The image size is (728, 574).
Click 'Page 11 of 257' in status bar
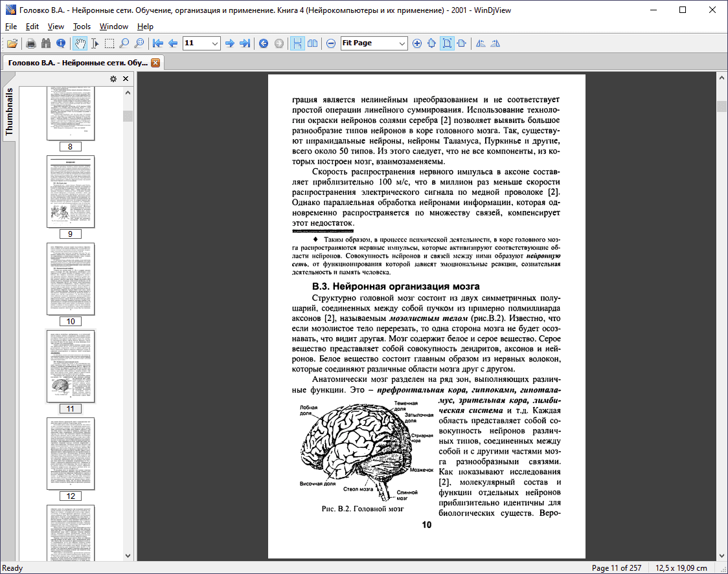click(x=616, y=568)
